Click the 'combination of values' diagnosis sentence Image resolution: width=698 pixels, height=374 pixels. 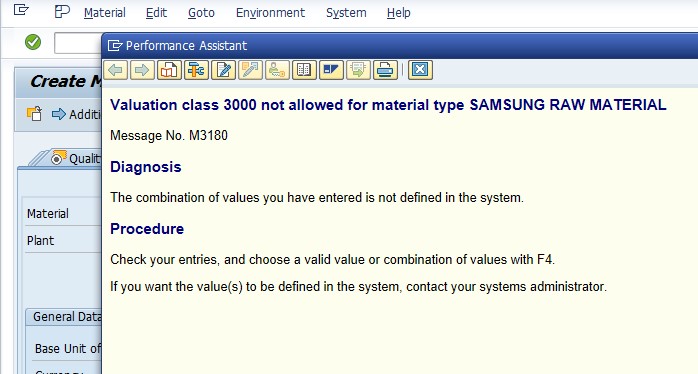pyautogui.click(x=317, y=197)
